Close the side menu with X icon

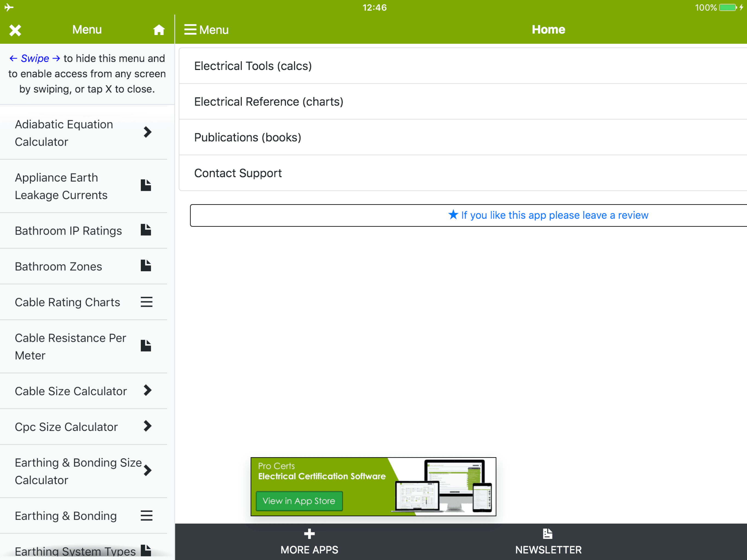tap(15, 30)
